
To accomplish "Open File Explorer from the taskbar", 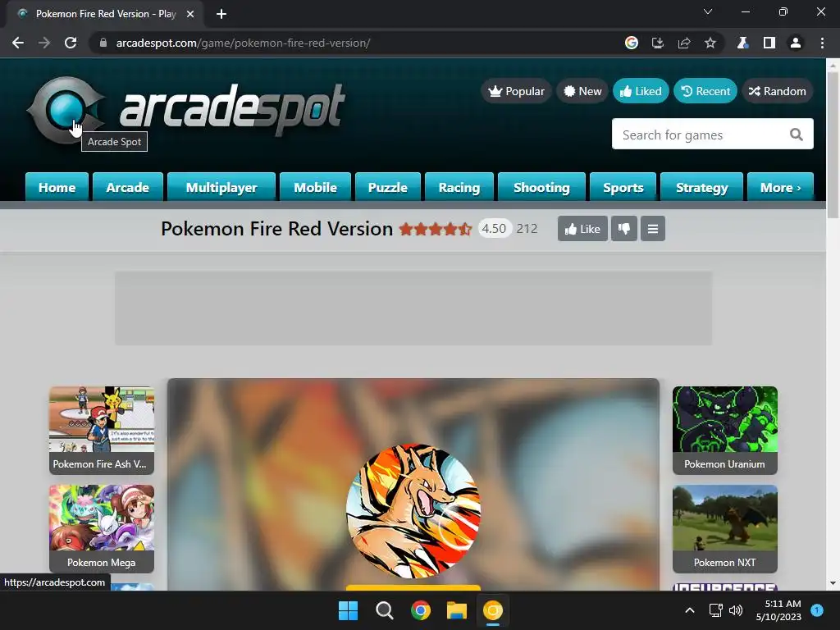I will (x=456, y=610).
